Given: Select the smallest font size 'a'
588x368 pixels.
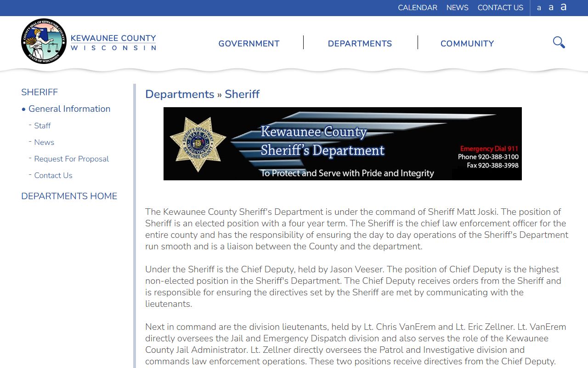Looking at the screenshot, I should click(x=539, y=8).
